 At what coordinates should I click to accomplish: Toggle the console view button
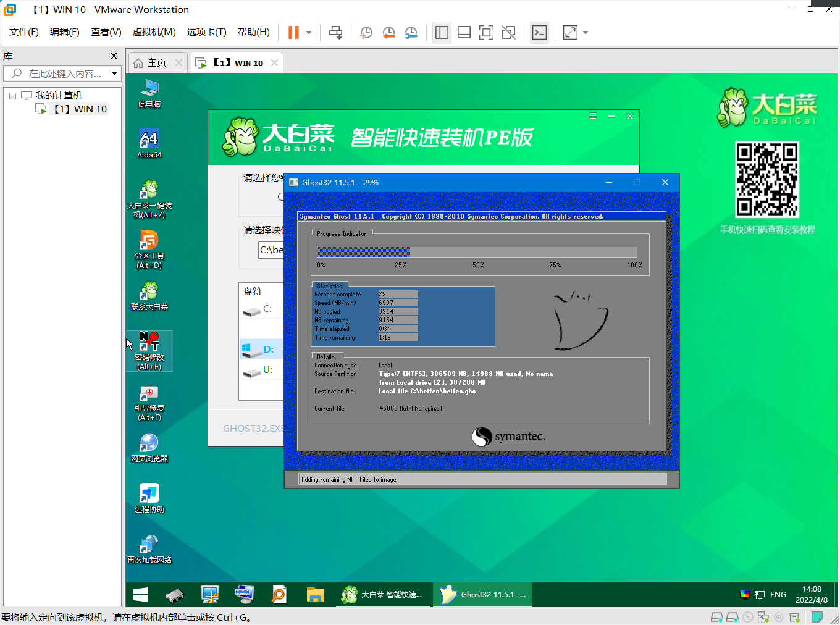point(539,32)
